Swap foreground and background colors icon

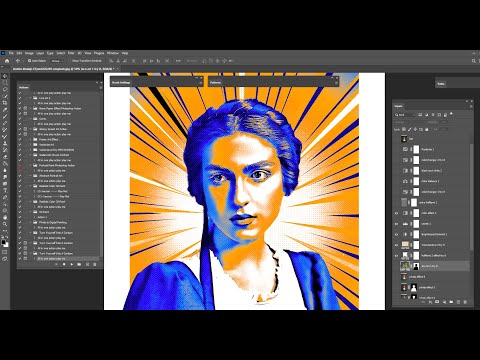(7, 237)
